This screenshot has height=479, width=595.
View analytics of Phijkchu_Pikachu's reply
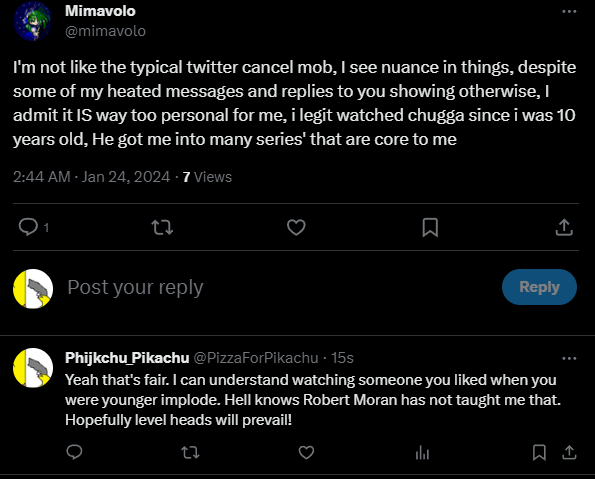tap(422, 452)
